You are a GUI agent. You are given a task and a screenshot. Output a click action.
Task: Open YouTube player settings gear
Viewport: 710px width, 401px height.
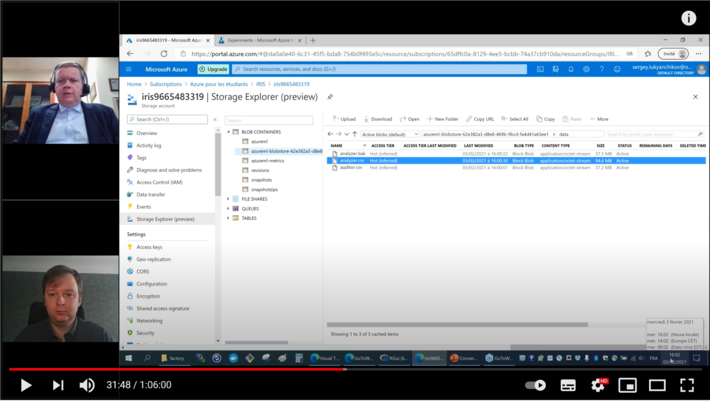tap(598, 385)
